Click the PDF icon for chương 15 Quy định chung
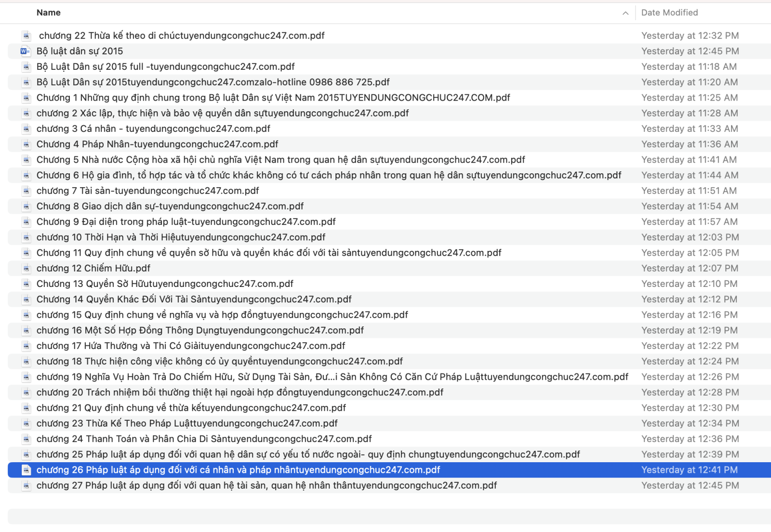 (x=27, y=315)
